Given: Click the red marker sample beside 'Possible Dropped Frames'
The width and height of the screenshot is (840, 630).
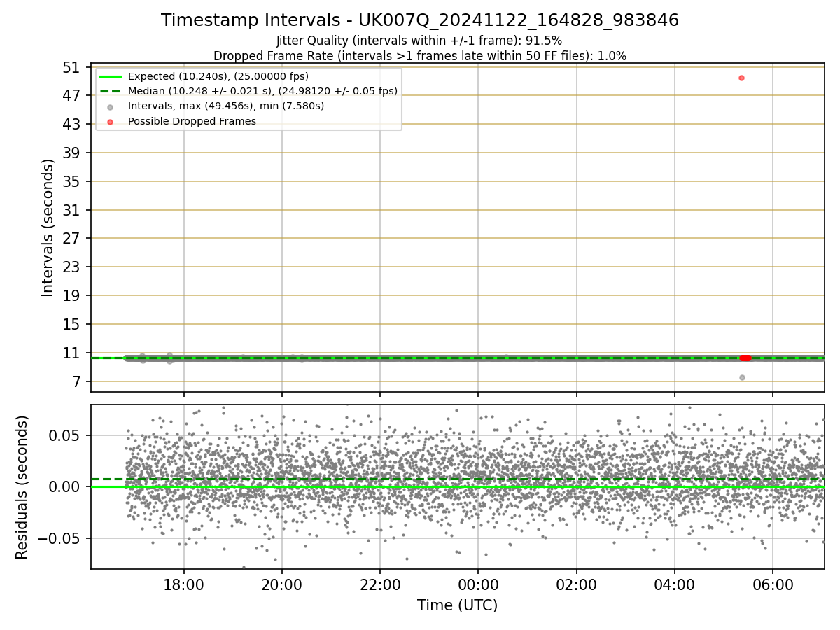Looking at the screenshot, I should coord(110,121).
